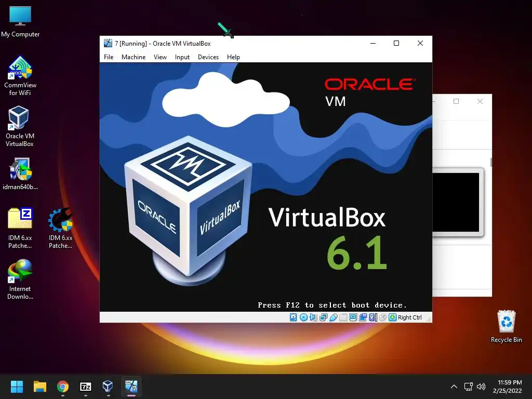Open the Windows Start menu
Screen dimensions: 532x399
click(x=17, y=387)
